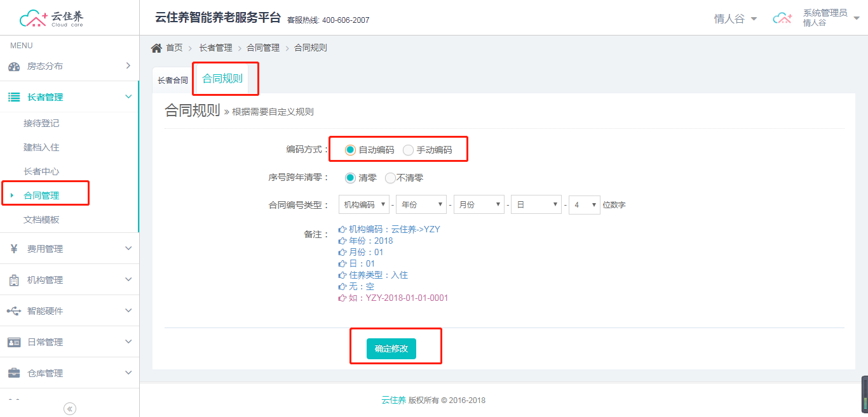
Task: Collapse the sidebar with double-arrow button
Action: tap(70, 409)
